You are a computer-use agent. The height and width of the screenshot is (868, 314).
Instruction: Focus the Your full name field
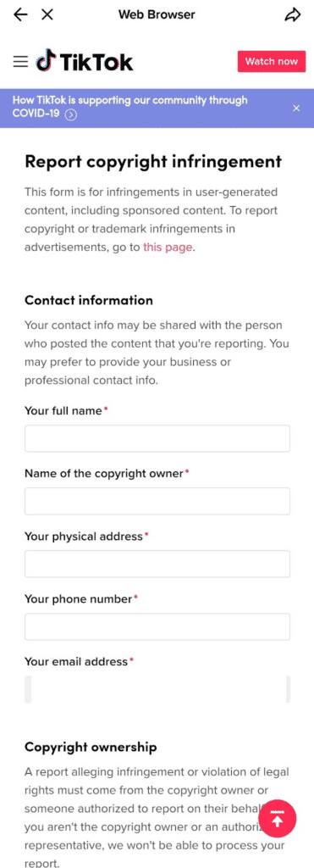click(157, 438)
